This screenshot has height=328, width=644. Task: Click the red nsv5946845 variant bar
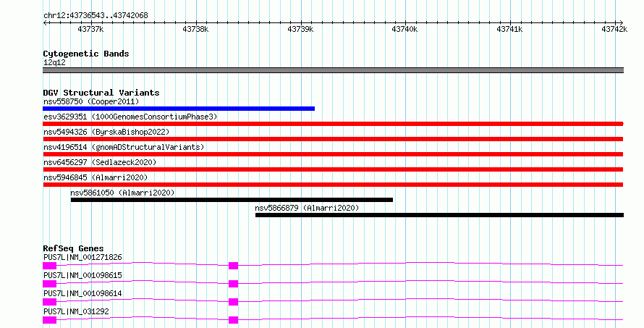click(x=333, y=185)
